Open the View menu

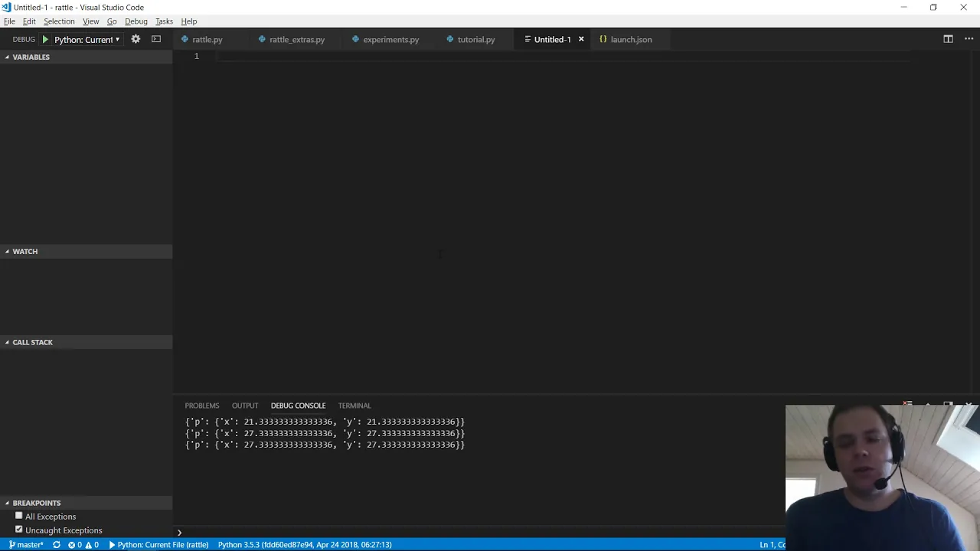coord(91,21)
